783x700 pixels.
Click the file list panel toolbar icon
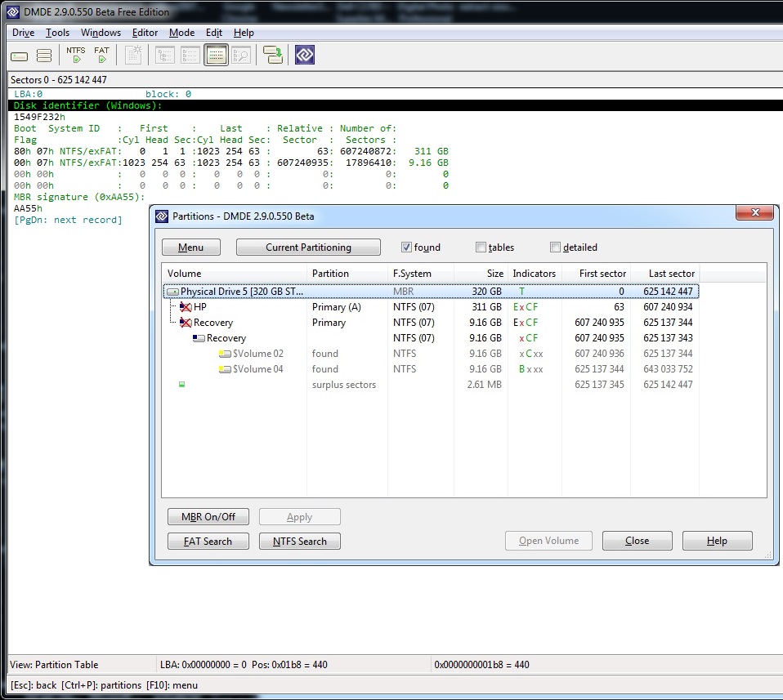190,55
